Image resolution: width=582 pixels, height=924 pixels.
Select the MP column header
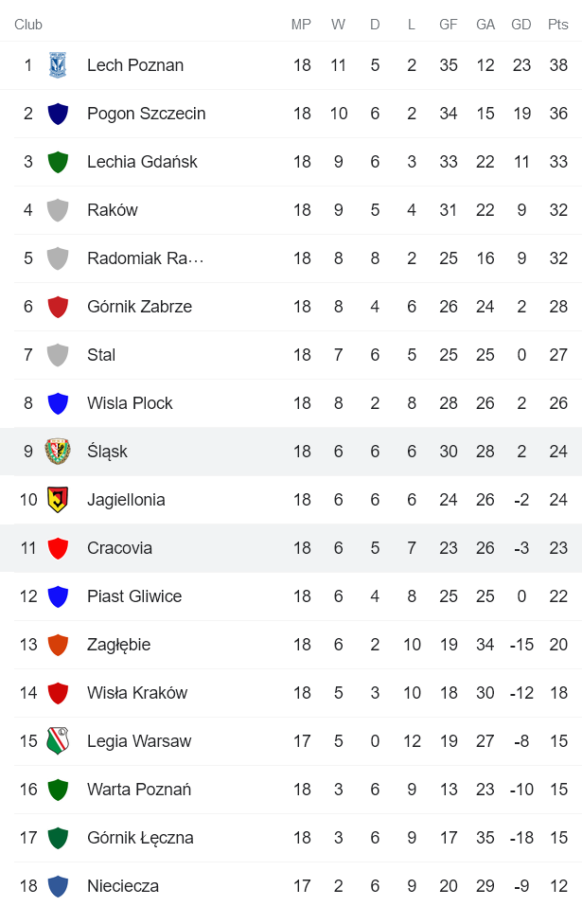click(302, 25)
